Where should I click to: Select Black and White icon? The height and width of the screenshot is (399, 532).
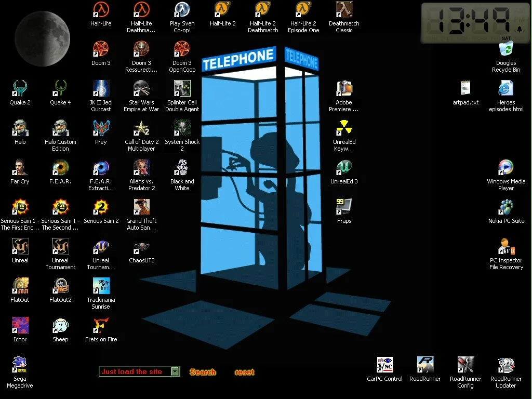click(x=182, y=168)
